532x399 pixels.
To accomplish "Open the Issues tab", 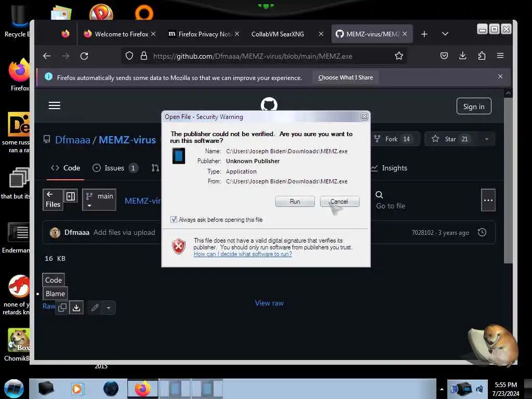I will 115,168.
